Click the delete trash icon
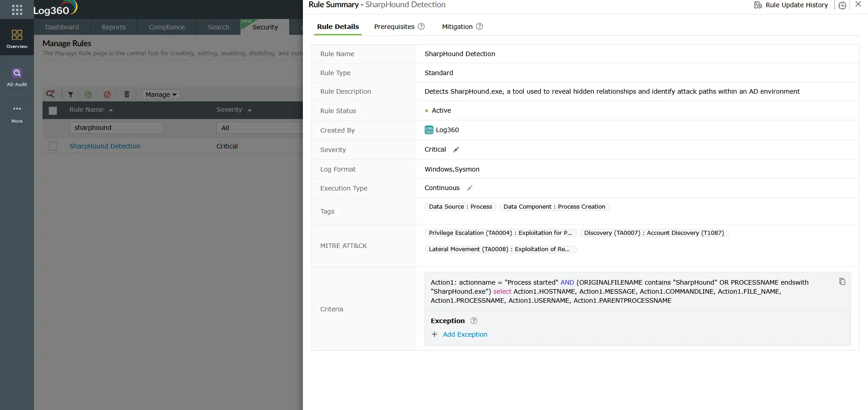 tap(127, 95)
